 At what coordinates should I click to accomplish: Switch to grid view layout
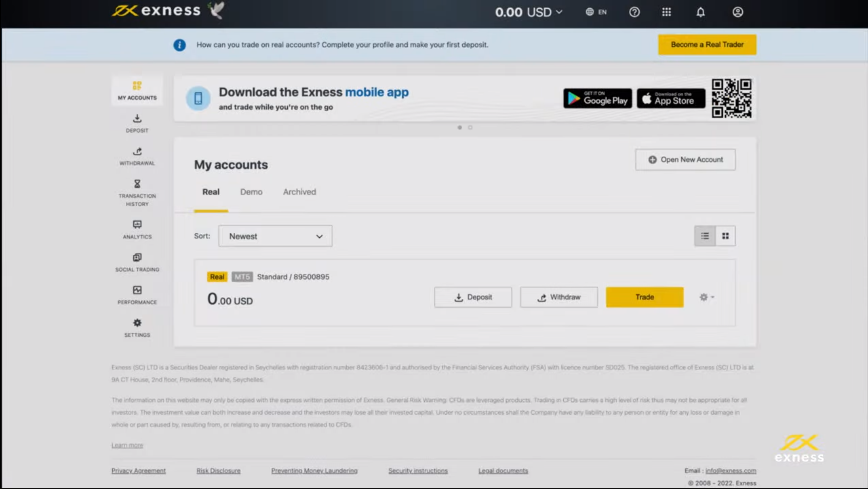(725, 236)
